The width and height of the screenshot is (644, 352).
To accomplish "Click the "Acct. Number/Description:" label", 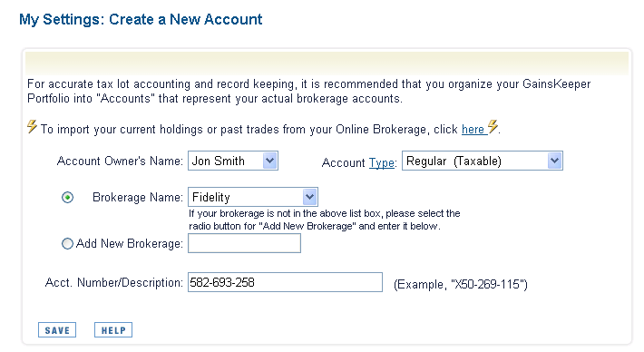I will pos(113,282).
